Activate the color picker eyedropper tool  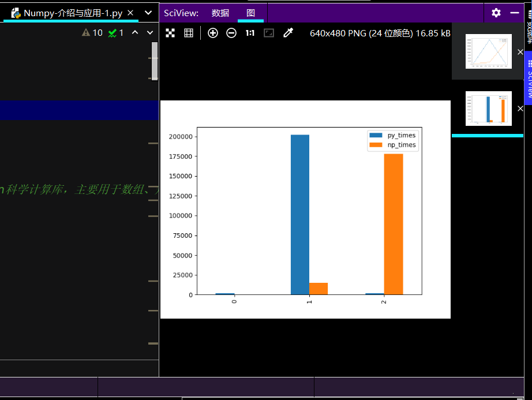tap(288, 33)
